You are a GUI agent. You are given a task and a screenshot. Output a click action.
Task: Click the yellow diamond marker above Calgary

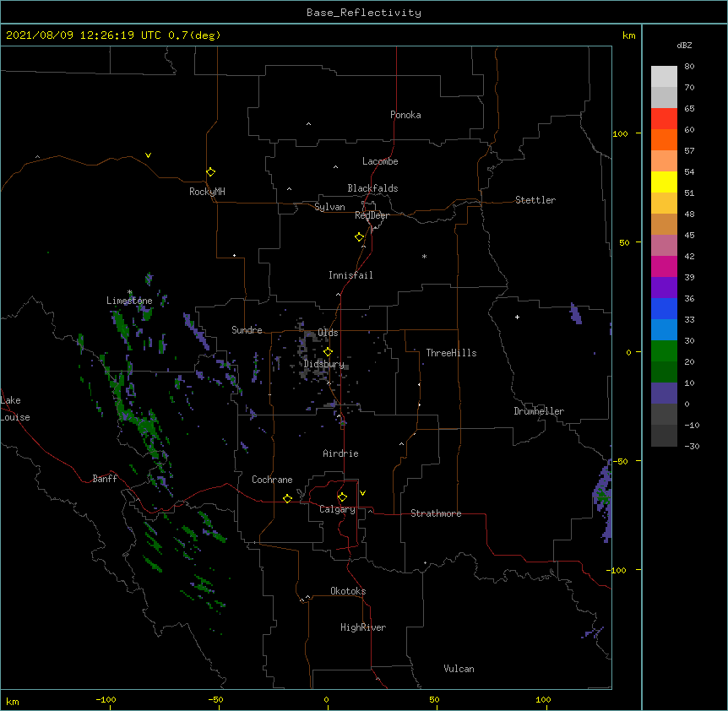[342, 497]
